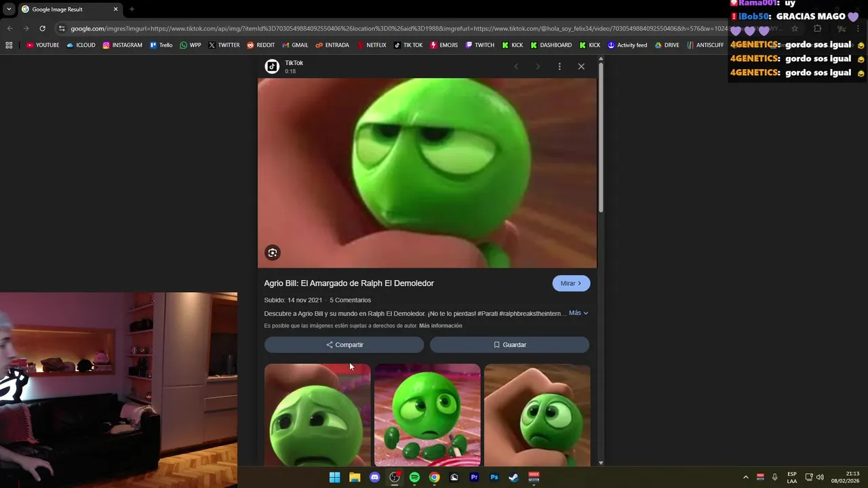Open Chrome from the taskbar

click(x=434, y=477)
